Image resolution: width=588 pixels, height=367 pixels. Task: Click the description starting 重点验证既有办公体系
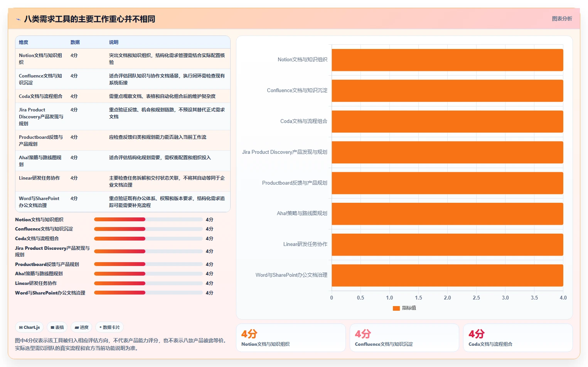click(x=167, y=202)
